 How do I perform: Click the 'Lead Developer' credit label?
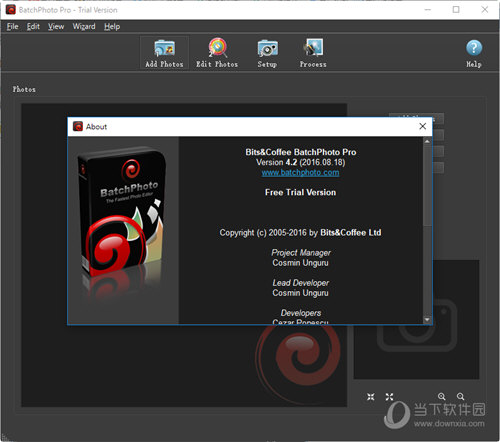300,283
